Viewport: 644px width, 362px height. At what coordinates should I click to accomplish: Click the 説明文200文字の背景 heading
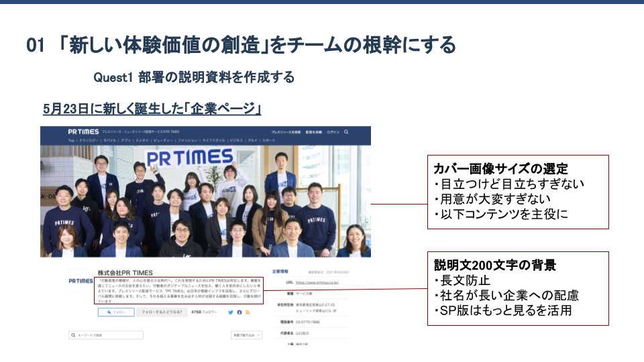pyautogui.click(x=495, y=265)
